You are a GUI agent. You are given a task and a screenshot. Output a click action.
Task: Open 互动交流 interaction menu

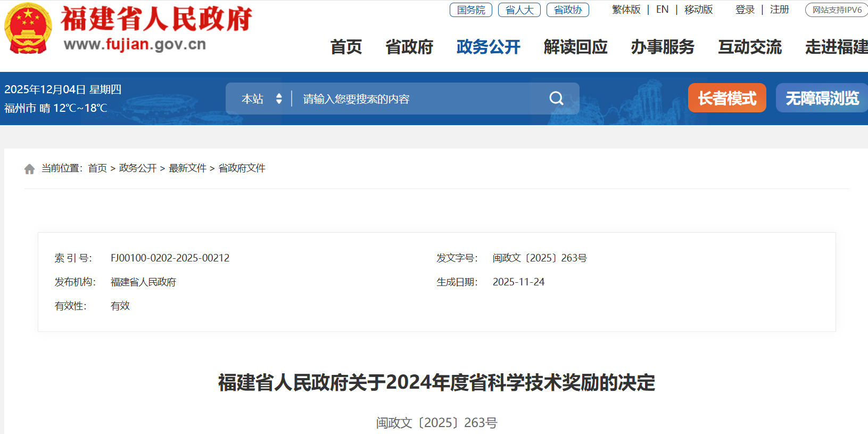750,47
